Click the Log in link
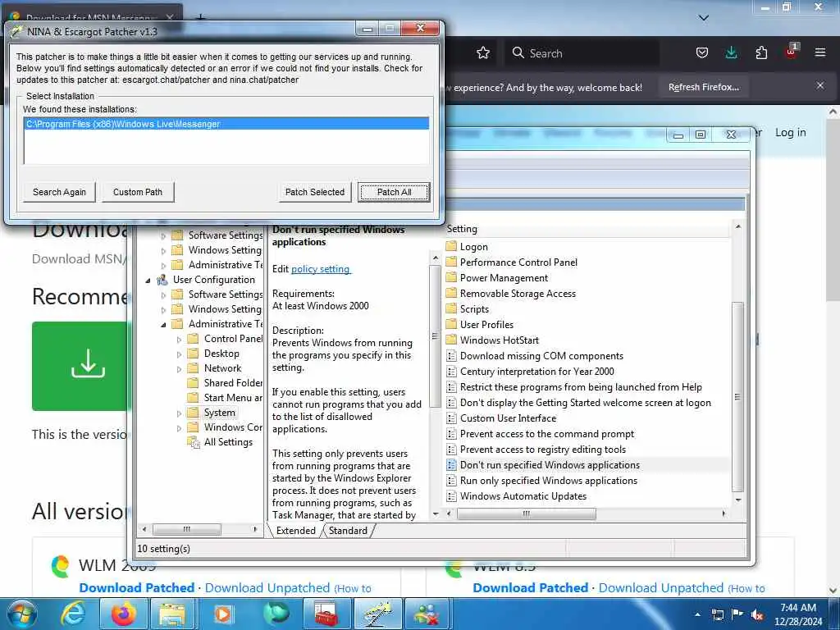 [790, 132]
